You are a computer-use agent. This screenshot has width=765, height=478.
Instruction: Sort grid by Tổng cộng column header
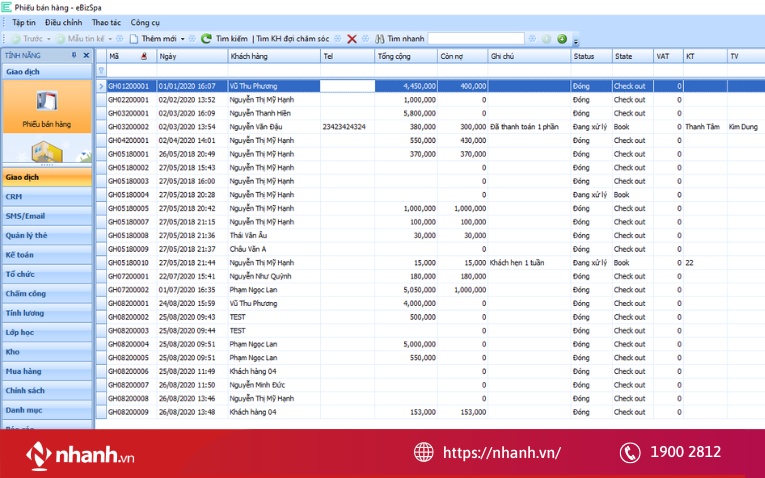[x=405, y=56]
